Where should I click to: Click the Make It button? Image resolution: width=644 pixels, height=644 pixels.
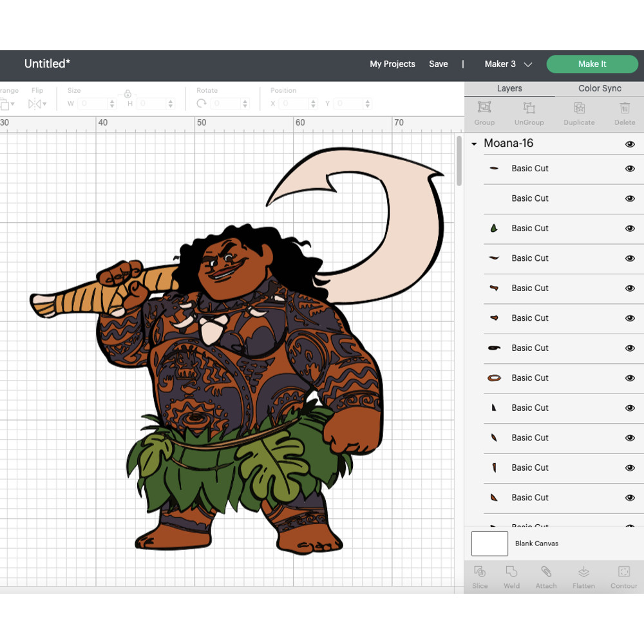click(592, 64)
